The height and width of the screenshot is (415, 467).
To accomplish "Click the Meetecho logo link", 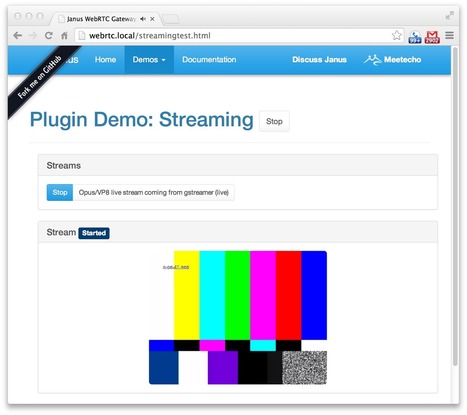I will (392, 60).
